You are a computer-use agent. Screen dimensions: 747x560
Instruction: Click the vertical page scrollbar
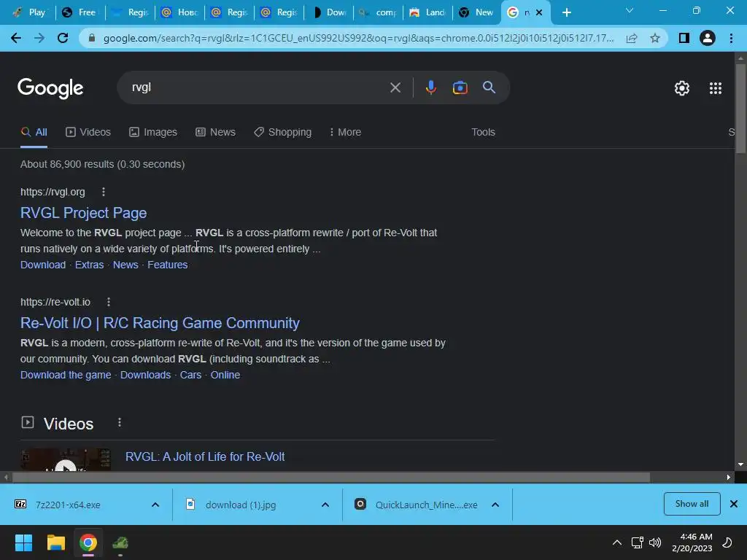coord(740,109)
